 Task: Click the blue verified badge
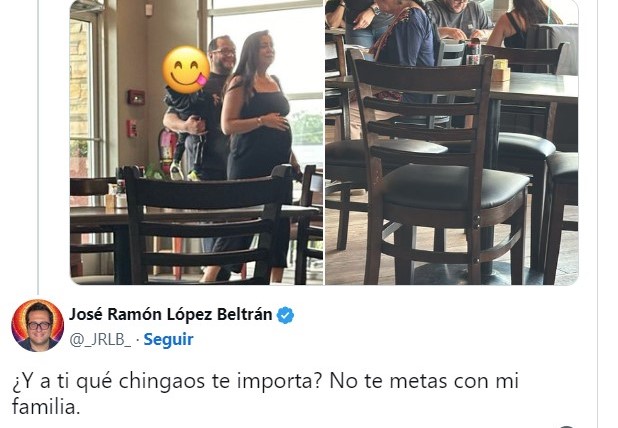(x=285, y=315)
